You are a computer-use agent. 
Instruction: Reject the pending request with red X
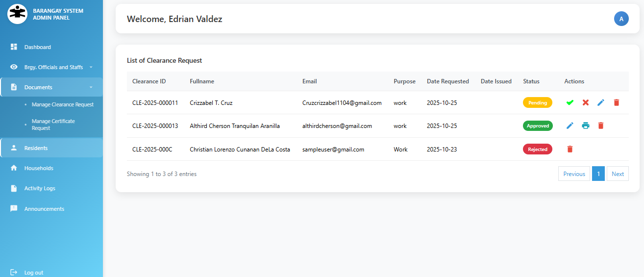click(585, 102)
